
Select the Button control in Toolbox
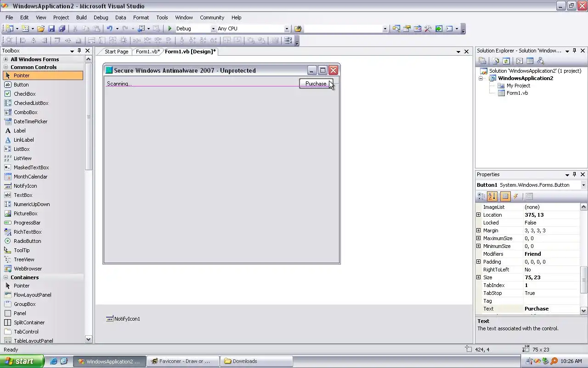pos(43,85)
